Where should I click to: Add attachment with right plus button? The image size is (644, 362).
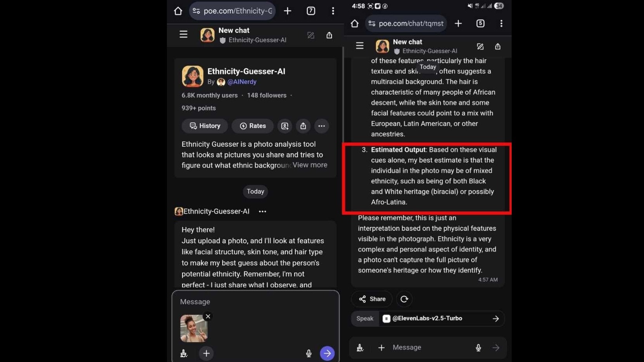(x=381, y=348)
